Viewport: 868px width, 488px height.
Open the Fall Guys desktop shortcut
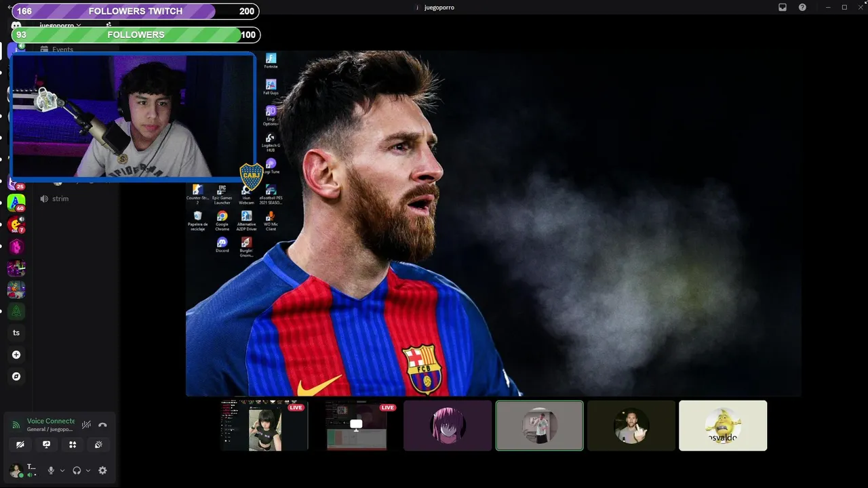pyautogui.click(x=271, y=87)
